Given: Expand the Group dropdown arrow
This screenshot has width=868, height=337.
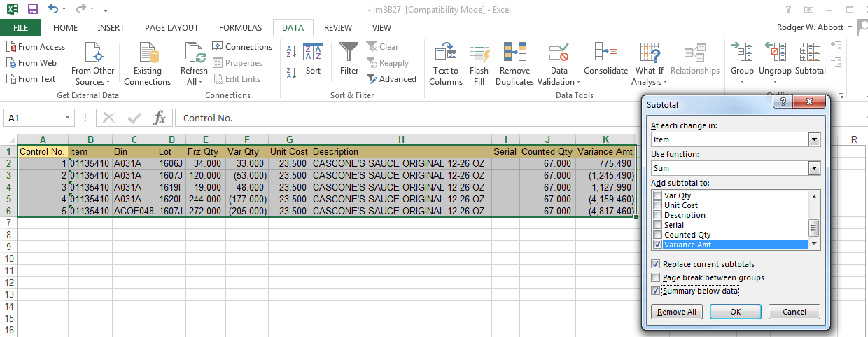Looking at the screenshot, I should 742,82.
